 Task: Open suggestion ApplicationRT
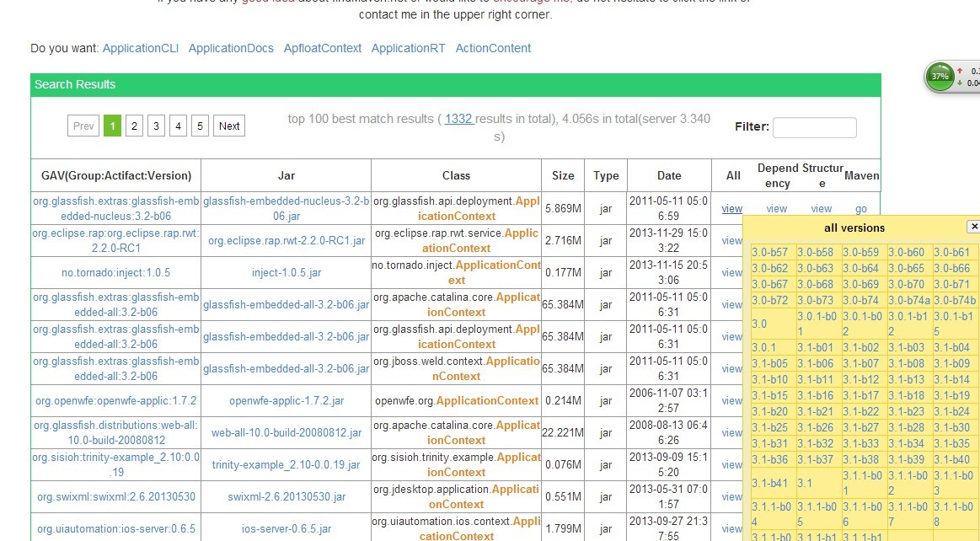[x=408, y=48]
